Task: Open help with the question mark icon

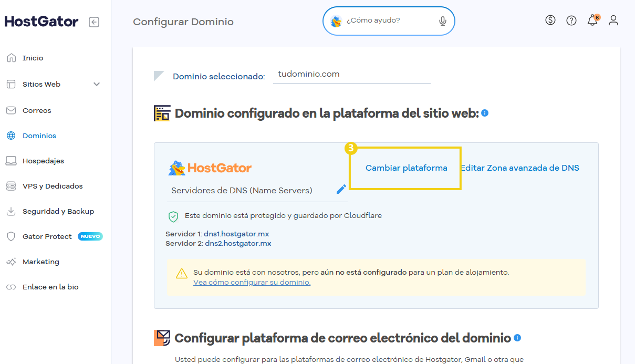Action: click(571, 20)
